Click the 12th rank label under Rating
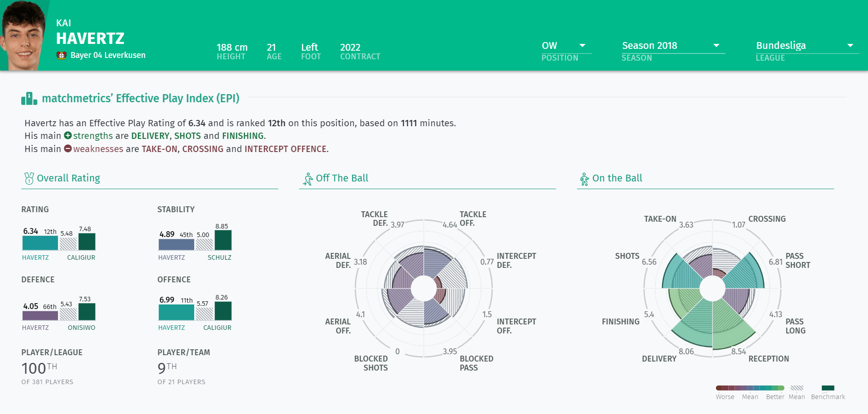The width and height of the screenshot is (868, 414). pos(50,232)
